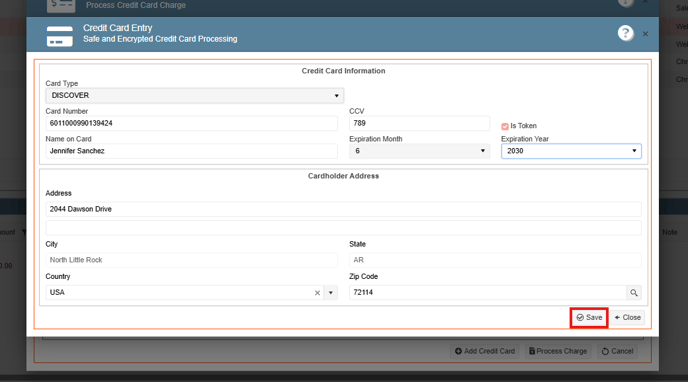
Task: Click the Zip Code input field
Action: tap(487, 293)
